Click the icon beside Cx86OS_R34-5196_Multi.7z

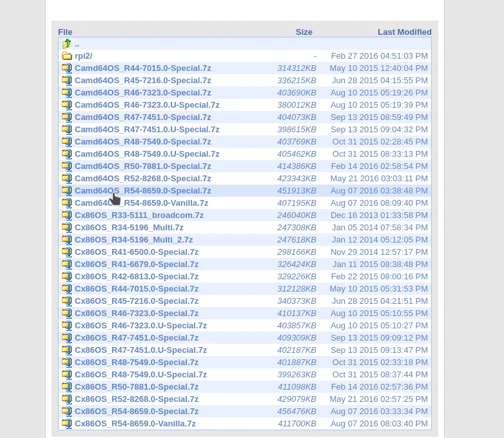pyautogui.click(x=67, y=228)
